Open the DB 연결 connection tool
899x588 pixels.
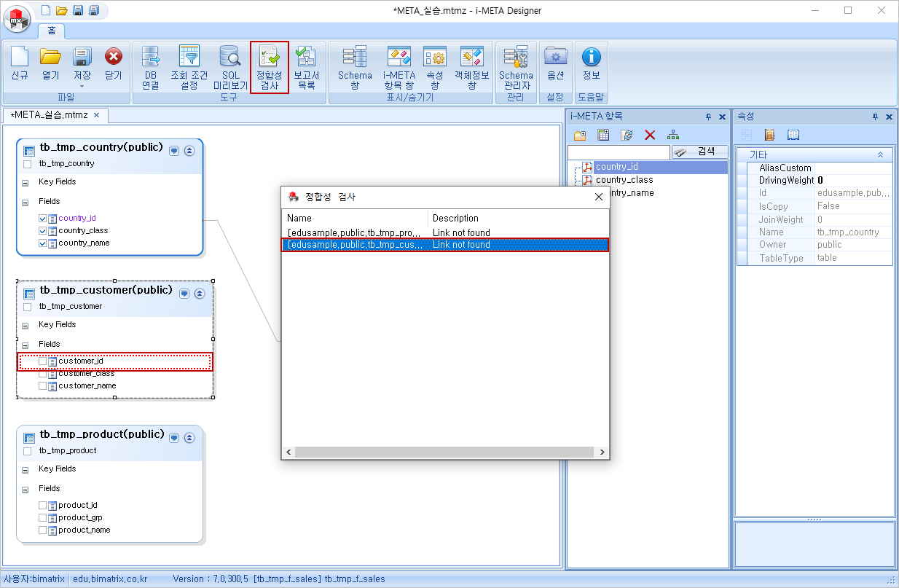click(x=151, y=67)
